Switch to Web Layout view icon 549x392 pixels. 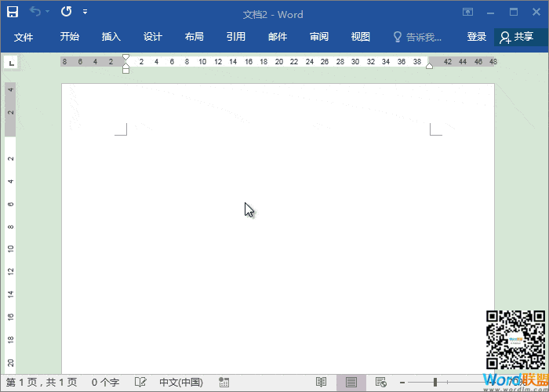click(380, 383)
